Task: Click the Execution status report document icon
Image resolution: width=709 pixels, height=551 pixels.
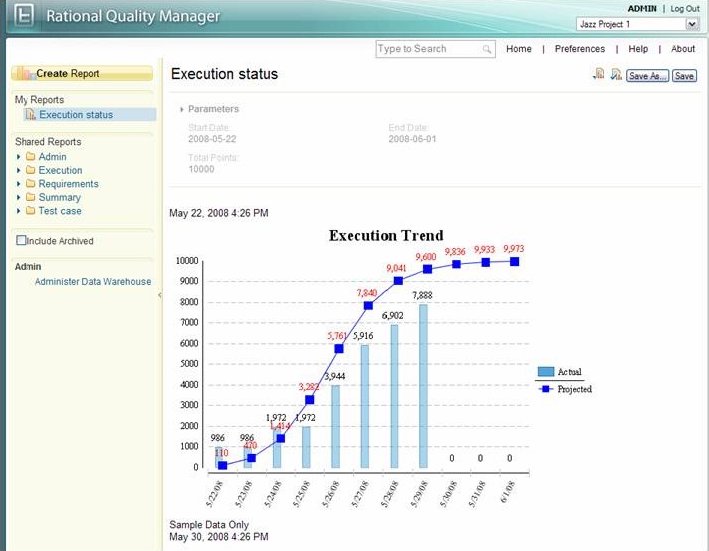Action: click(x=31, y=115)
